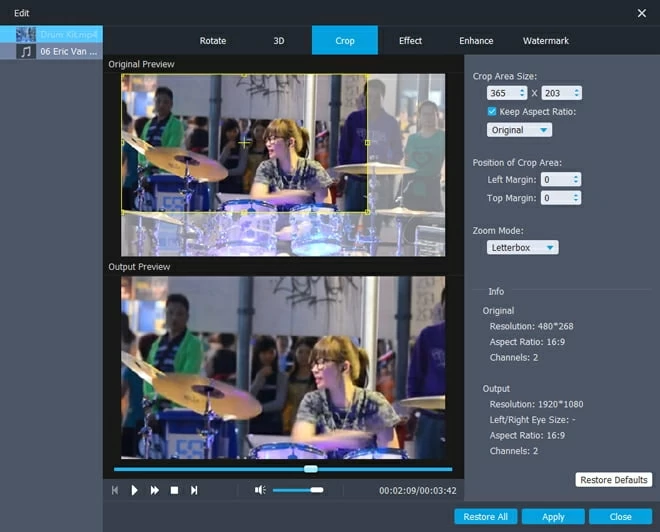
Task: Open the Watermark tab
Action: tap(546, 41)
